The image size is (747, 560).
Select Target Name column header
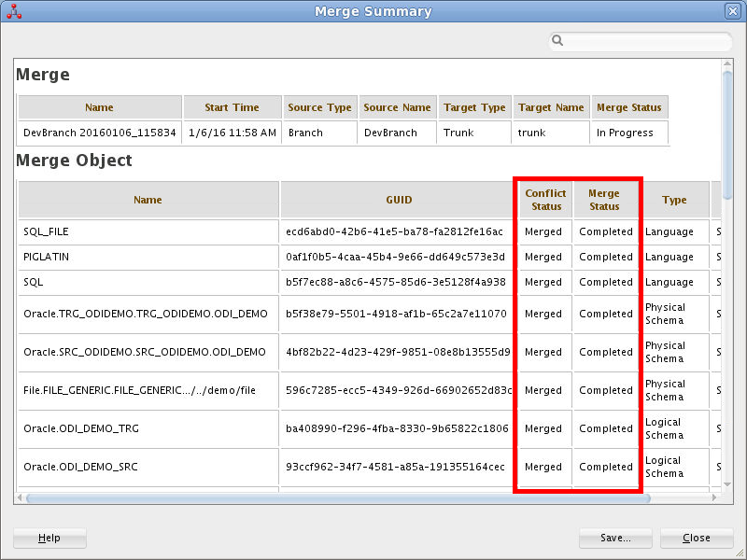coord(551,107)
